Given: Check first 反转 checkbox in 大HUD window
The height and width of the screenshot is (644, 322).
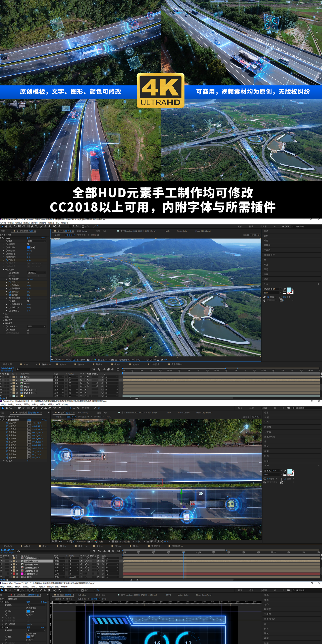Looking at the screenshot, I should (28, 615).
